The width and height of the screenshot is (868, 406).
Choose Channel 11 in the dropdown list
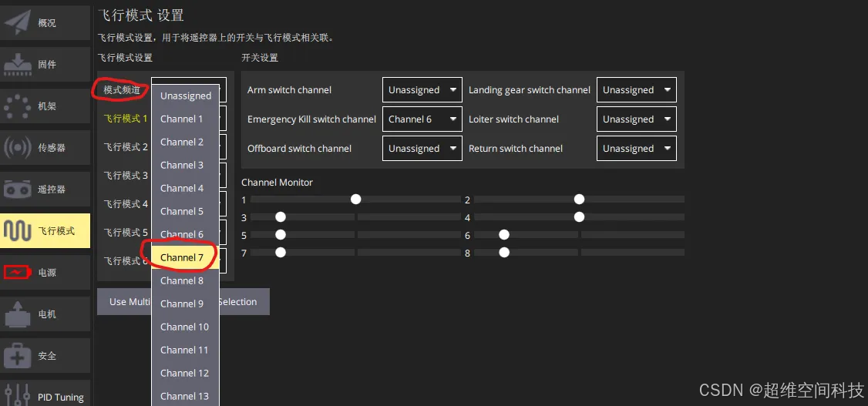186,350
